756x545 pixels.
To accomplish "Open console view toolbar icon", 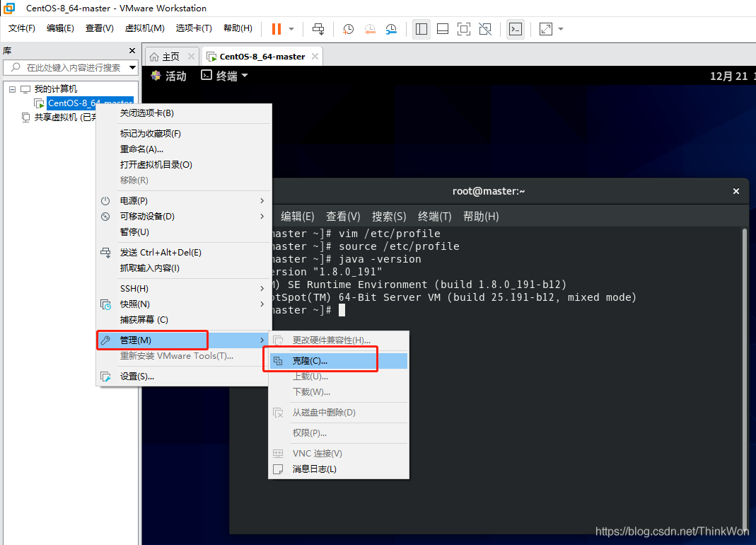I will pos(516,29).
